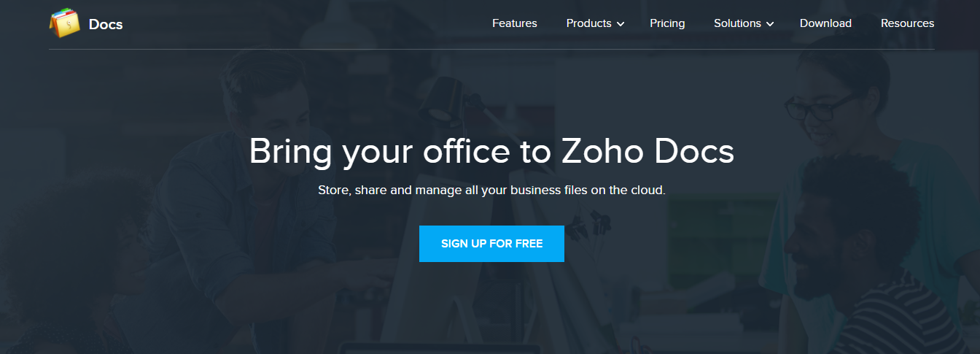Image resolution: width=980 pixels, height=354 pixels.
Task: Click the divider line below the navigation bar
Action: tap(491, 50)
